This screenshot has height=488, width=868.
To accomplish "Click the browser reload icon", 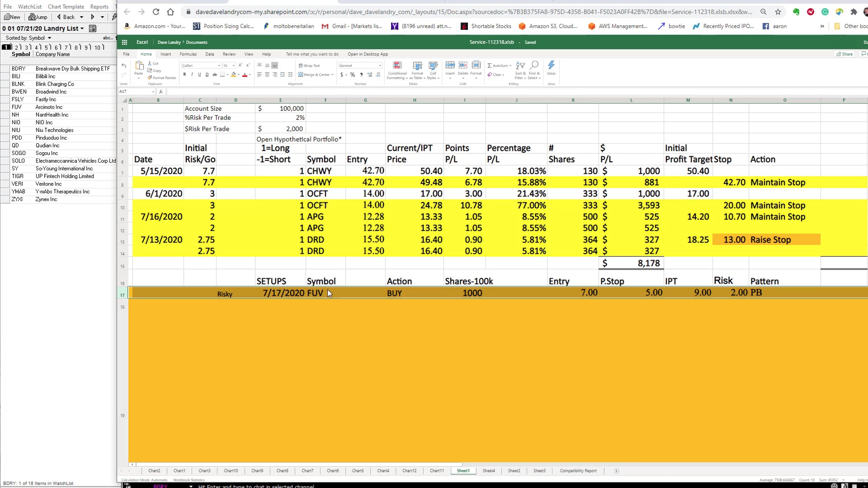I will [156, 12].
